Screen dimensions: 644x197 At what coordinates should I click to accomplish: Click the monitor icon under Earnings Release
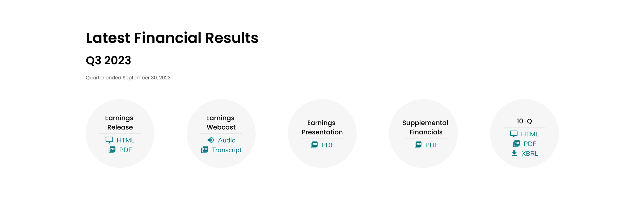pos(109,140)
